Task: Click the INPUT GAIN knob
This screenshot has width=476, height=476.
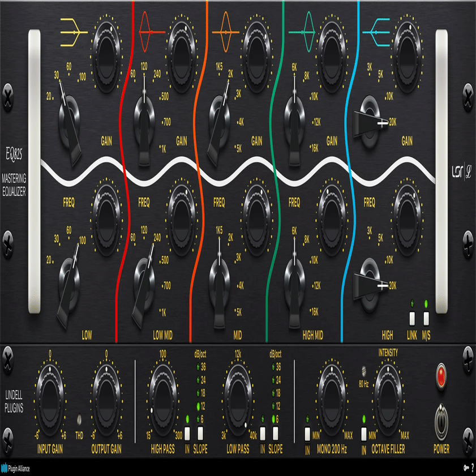Action: pyautogui.click(x=50, y=400)
